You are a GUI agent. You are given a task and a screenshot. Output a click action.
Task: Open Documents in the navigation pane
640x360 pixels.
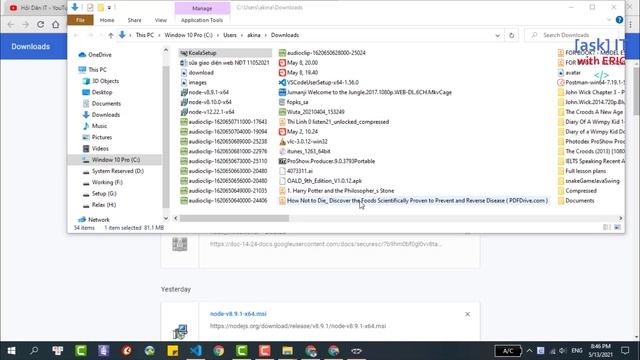(x=106, y=104)
